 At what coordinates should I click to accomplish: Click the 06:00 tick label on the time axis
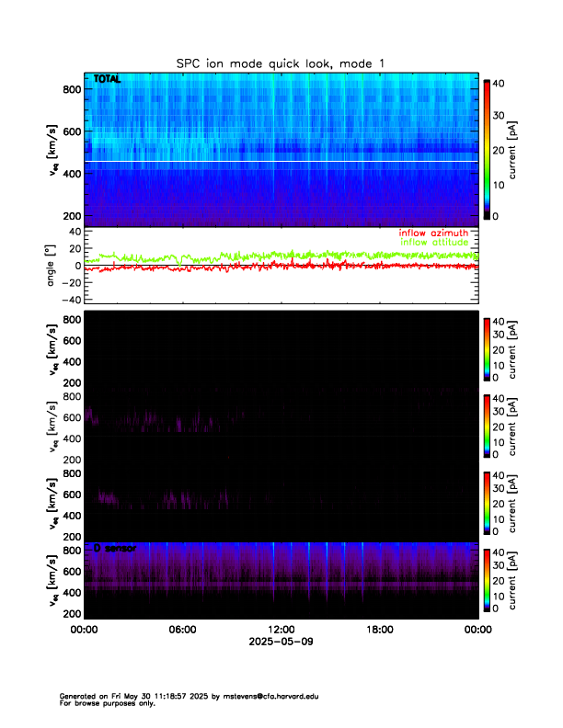tap(182, 630)
